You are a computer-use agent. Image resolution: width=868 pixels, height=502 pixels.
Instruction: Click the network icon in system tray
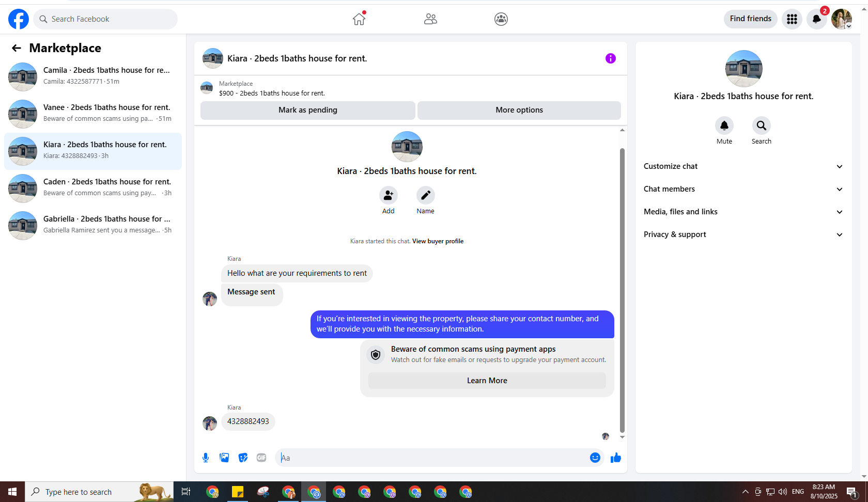point(770,492)
